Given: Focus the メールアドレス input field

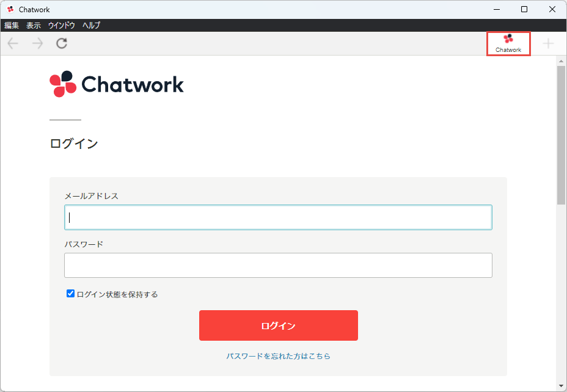Looking at the screenshot, I should coord(278,217).
